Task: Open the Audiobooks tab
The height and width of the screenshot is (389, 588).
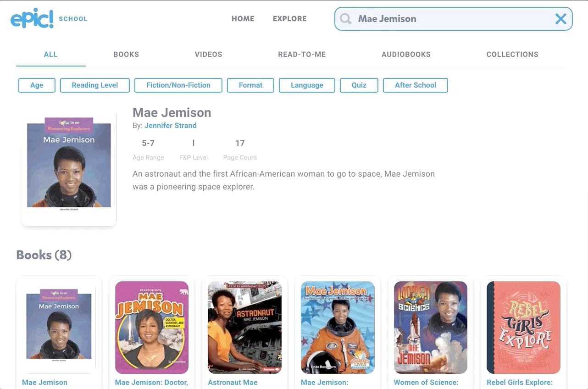Action: click(x=406, y=54)
